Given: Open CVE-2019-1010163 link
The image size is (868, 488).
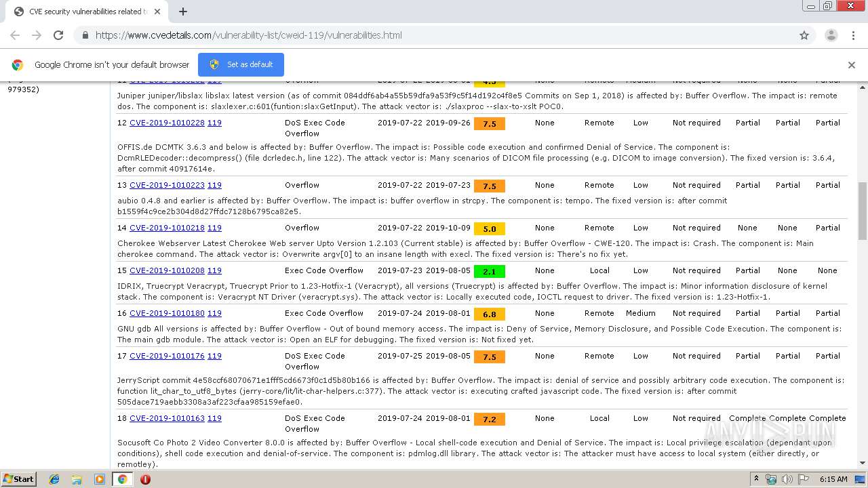Looking at the screenshot, I should click(x=167, y=418).
